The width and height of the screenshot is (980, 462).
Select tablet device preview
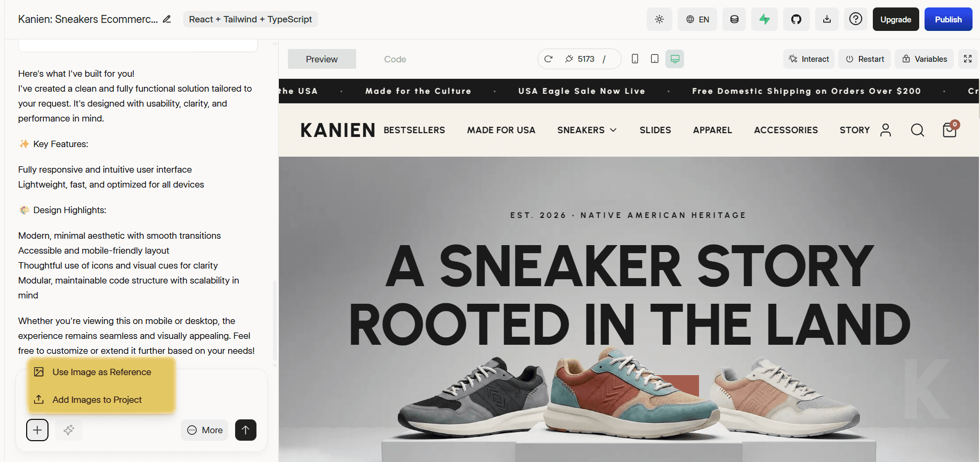655,59
